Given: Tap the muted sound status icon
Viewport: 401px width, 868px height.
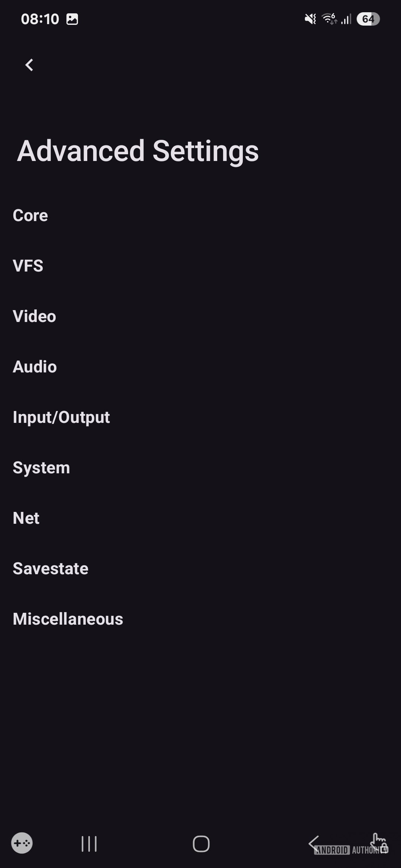Looking at the screenshot, I should point(310,19).
